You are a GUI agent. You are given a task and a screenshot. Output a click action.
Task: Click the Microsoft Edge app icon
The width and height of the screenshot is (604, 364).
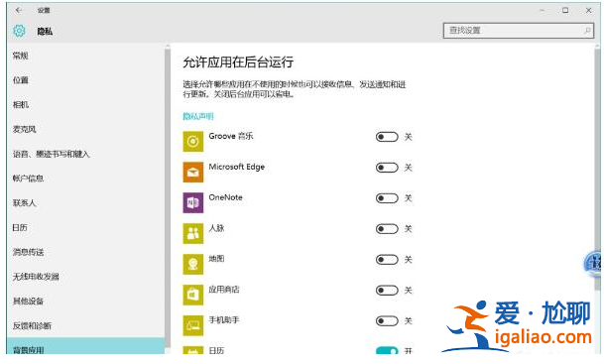[x=193, y=172]
